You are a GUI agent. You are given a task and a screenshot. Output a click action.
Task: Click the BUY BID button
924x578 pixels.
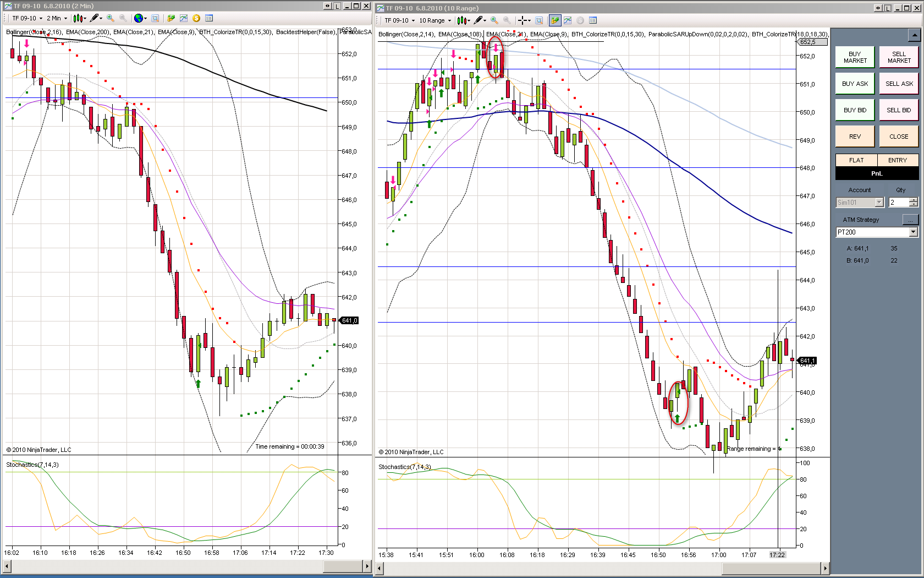(x=855, y=110)
